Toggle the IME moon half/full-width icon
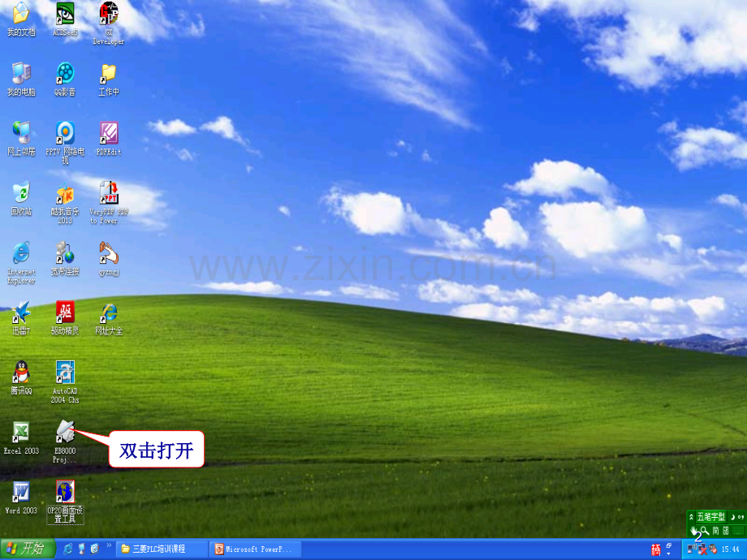This screenshot has width=747, height=560. [x=732, y=517]
